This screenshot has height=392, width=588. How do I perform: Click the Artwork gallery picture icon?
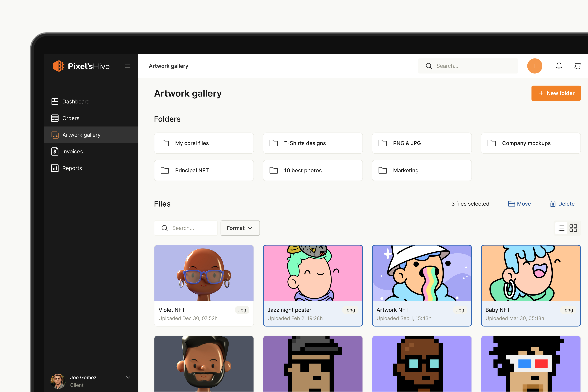coord(55,135)
